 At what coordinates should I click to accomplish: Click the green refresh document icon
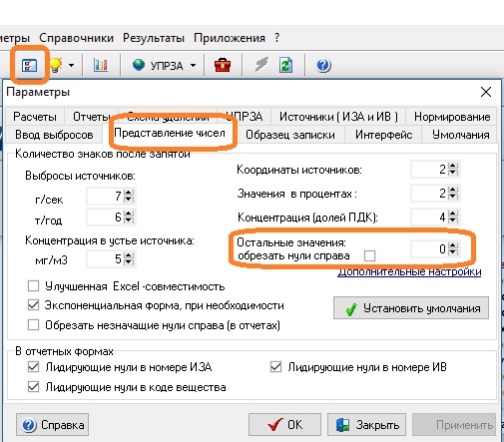(285, 65)
